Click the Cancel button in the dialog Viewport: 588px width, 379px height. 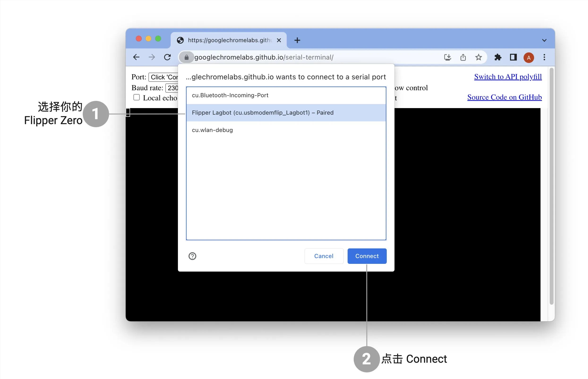[324, 256]
